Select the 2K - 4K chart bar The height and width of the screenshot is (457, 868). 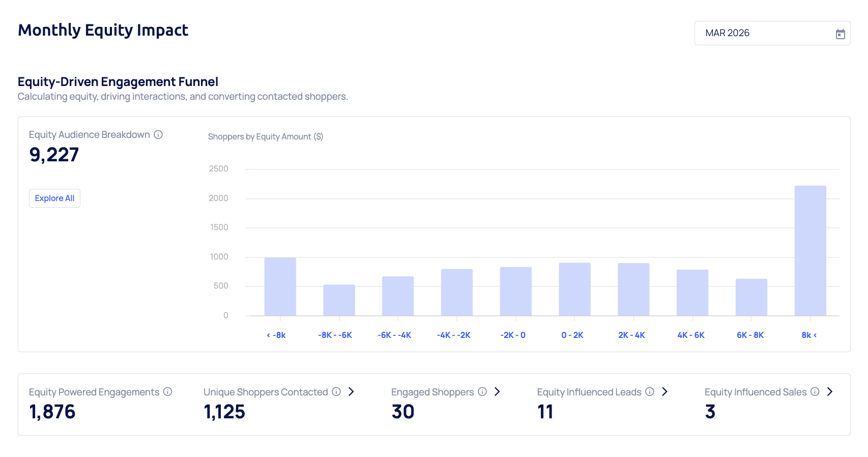pos(633,289)
